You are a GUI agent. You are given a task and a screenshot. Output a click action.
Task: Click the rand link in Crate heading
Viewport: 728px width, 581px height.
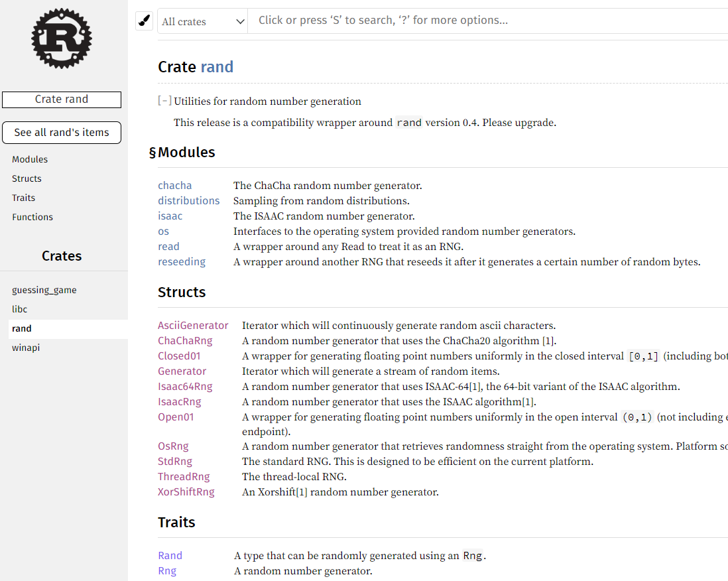tap(217, 67)
